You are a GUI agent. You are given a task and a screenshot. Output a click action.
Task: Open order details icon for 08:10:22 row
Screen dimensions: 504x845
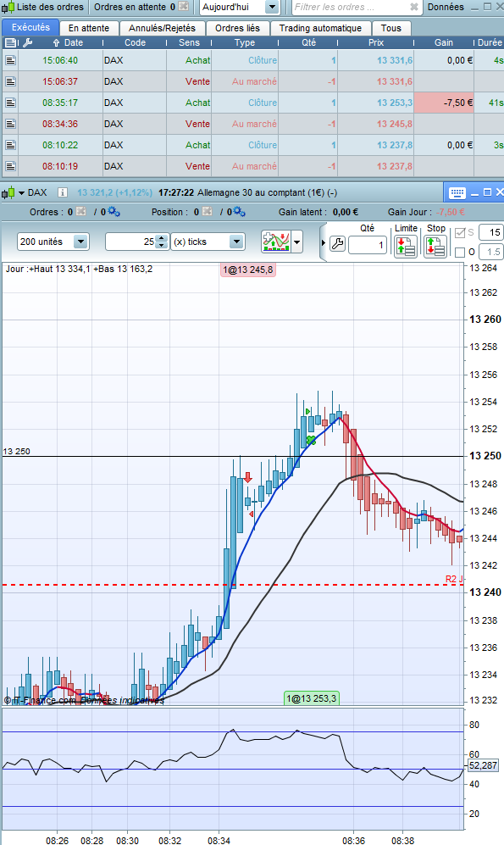10,145
